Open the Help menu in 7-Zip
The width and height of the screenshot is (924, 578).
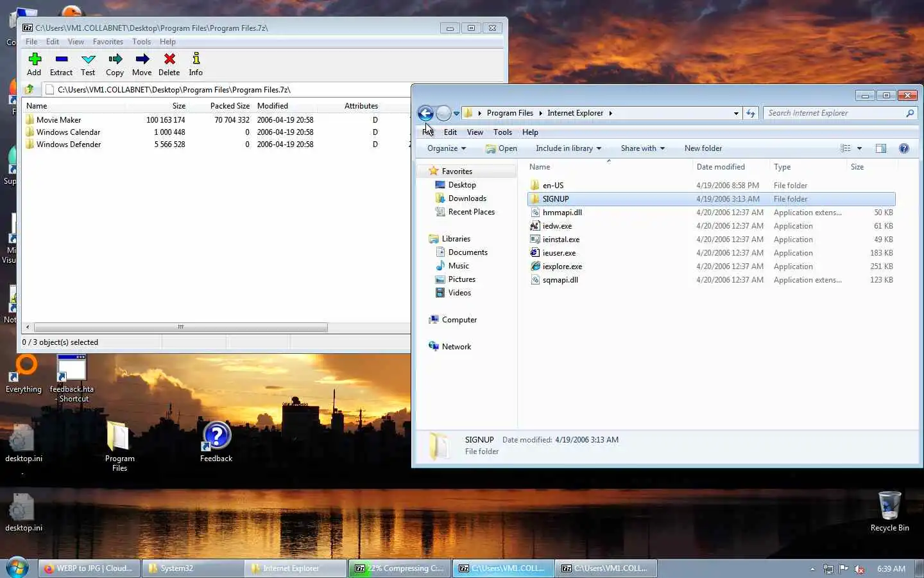click(x=167, y=42)
